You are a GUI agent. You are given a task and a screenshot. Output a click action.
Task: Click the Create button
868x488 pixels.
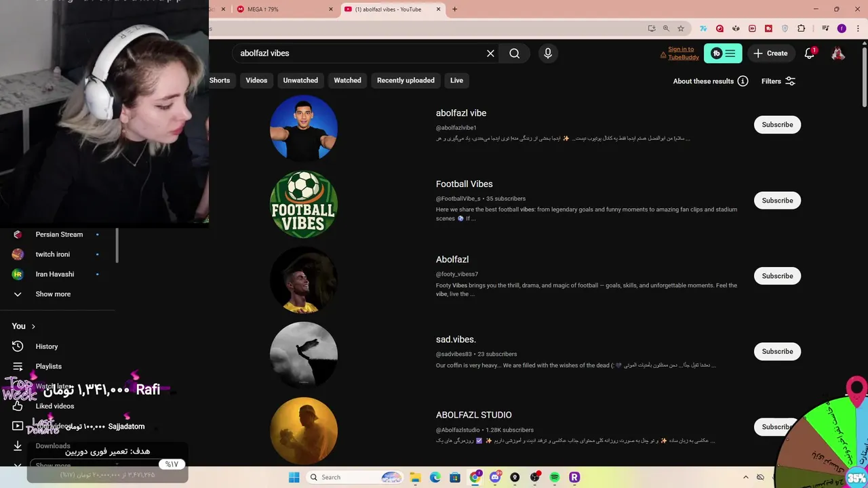[770, 54]
